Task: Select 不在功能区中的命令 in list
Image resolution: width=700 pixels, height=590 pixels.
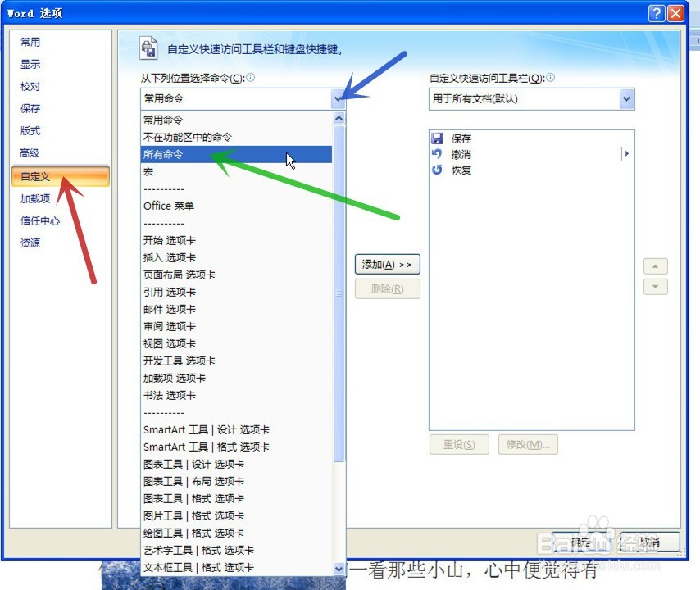Action: tap(236, 137)
